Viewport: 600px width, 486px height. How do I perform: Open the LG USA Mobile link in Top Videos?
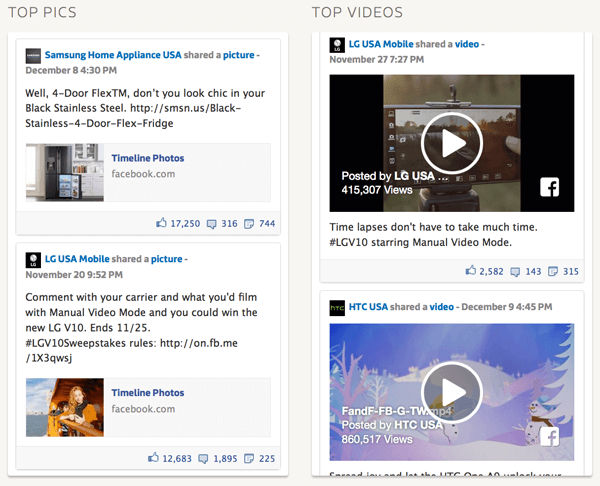tap(380, 45)
